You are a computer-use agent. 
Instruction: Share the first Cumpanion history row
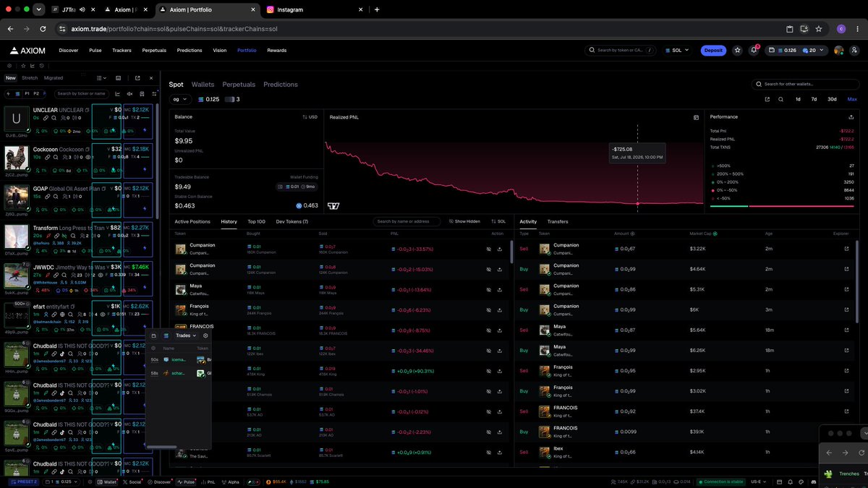500,249
